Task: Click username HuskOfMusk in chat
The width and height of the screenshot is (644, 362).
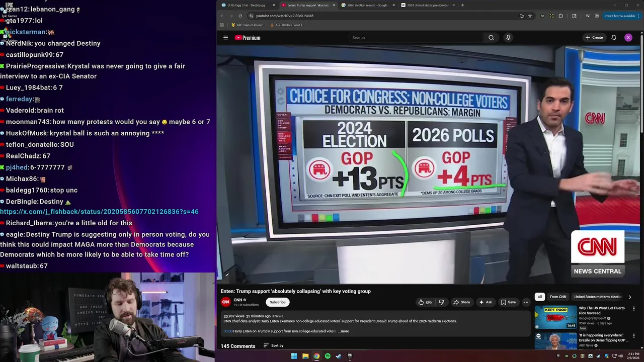Action: pos(27,133)
